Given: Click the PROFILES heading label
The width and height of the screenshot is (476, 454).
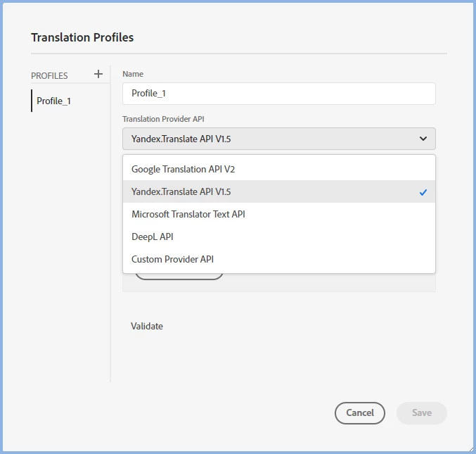Looking at the screenshot, I should [x=49, y=75].
